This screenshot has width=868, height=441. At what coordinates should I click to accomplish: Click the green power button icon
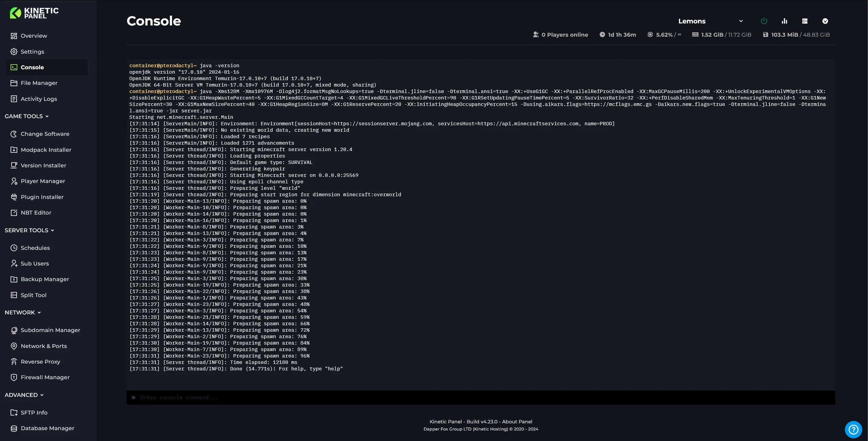[764, 21]
